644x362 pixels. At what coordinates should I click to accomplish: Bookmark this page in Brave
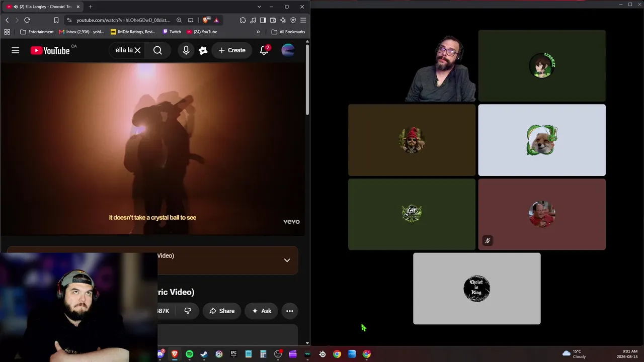pos(56,20)
